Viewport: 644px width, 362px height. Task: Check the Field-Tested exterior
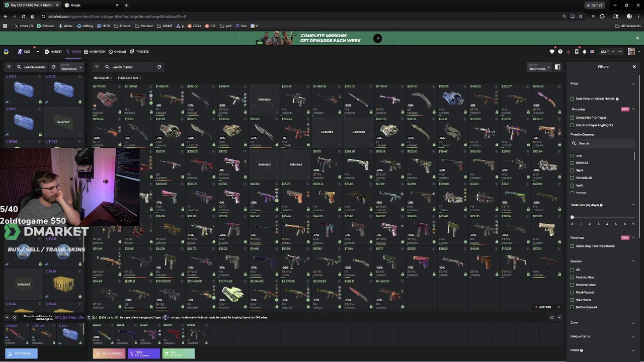pyautogui.click(x=572, y=292)
